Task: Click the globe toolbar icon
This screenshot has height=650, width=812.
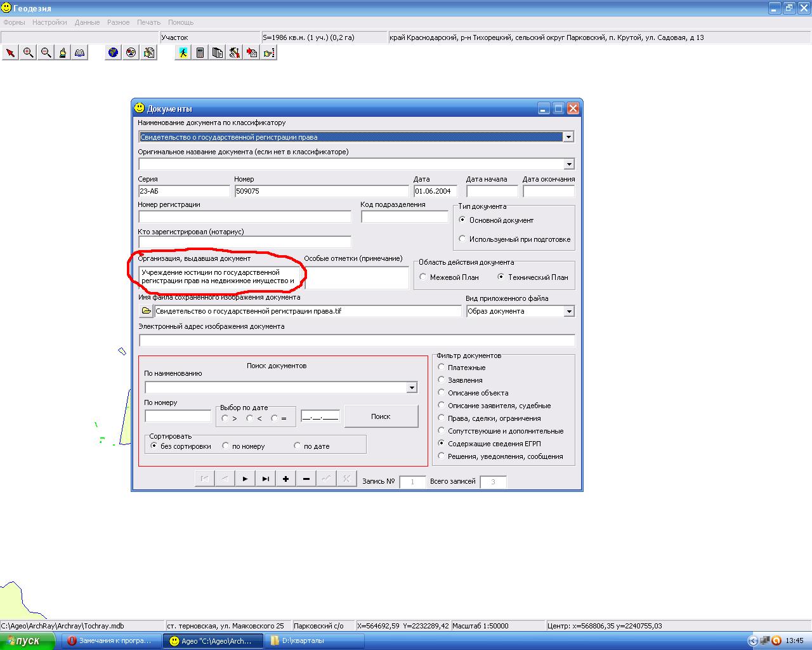Action: point(113,53)
